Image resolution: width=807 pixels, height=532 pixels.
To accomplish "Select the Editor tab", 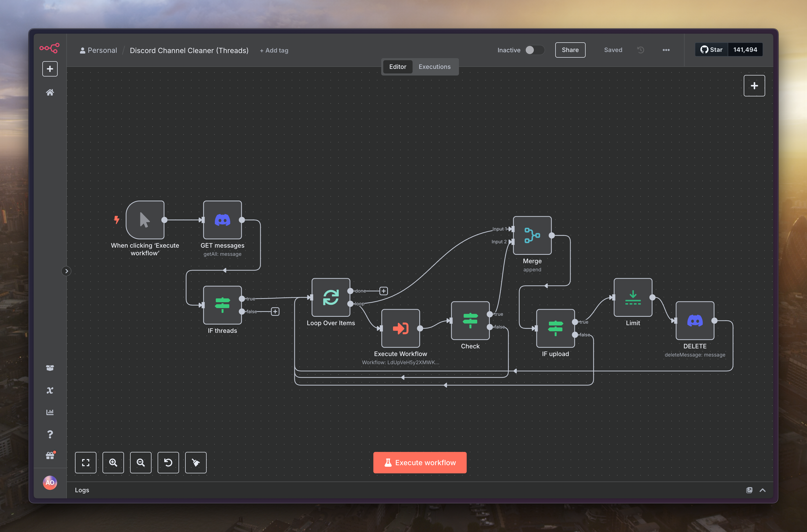I will 397,67.
